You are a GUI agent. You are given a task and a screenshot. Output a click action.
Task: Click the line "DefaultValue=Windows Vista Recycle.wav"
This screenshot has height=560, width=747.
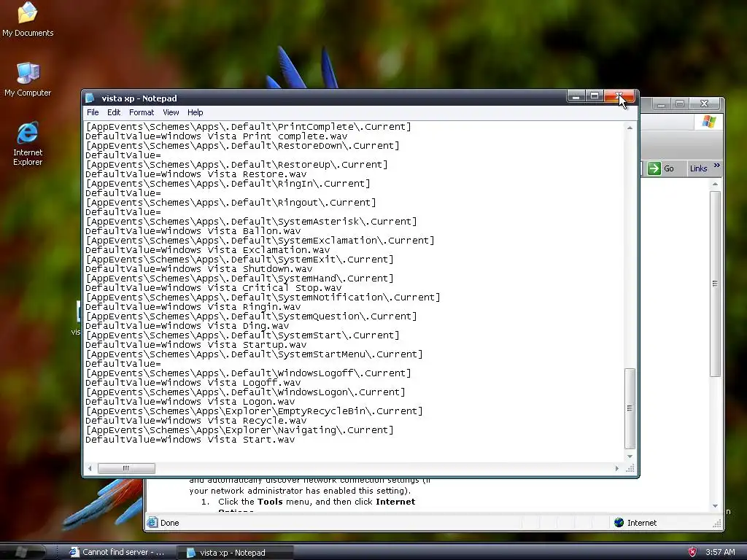[196, 421]
